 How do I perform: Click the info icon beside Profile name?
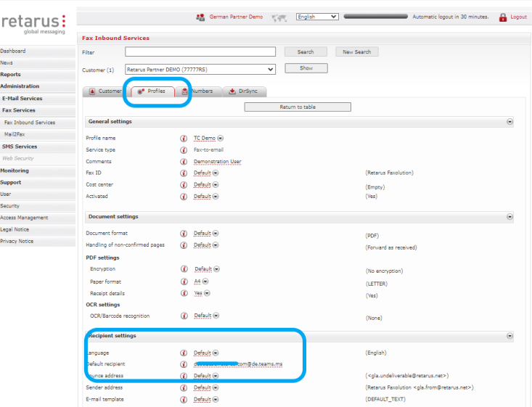tap(184, 138)
